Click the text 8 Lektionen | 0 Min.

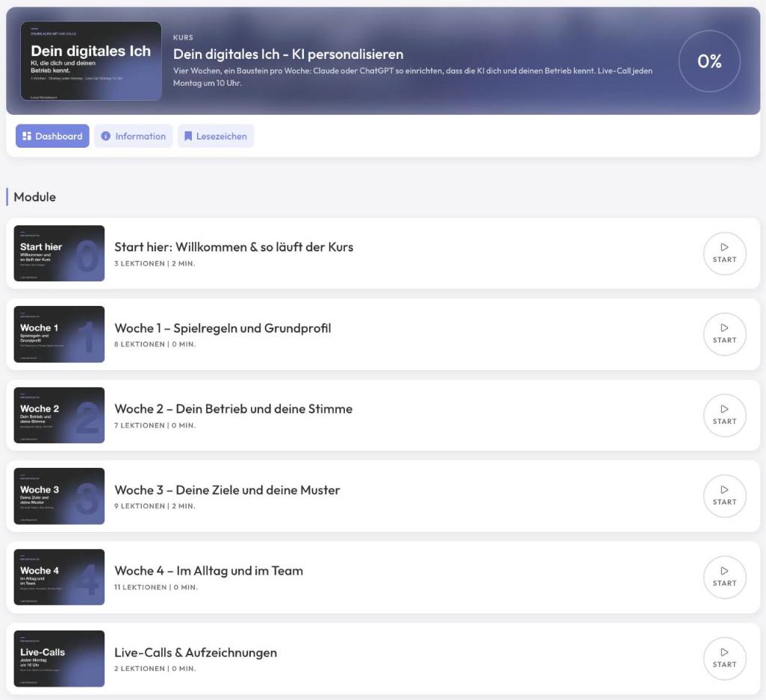click(x=155, y=344)
